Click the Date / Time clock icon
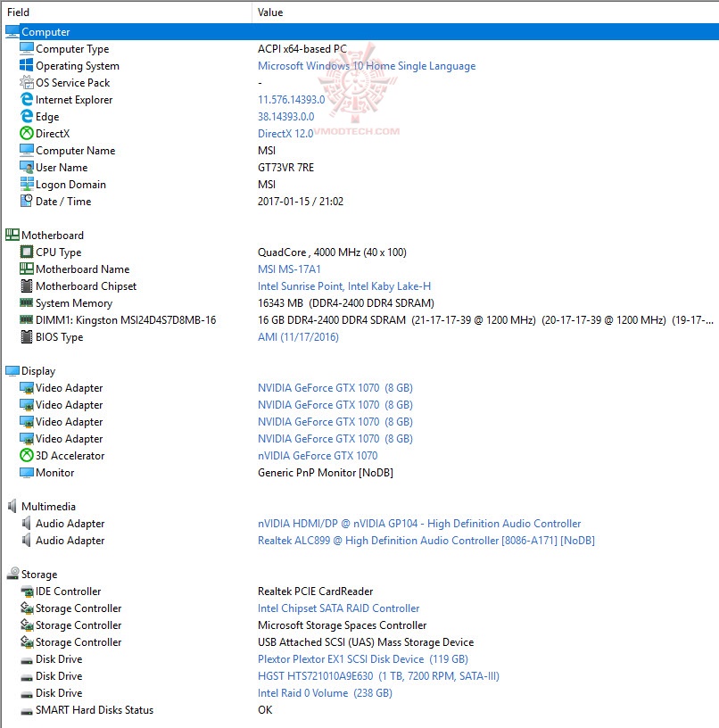 coord(27,201)
